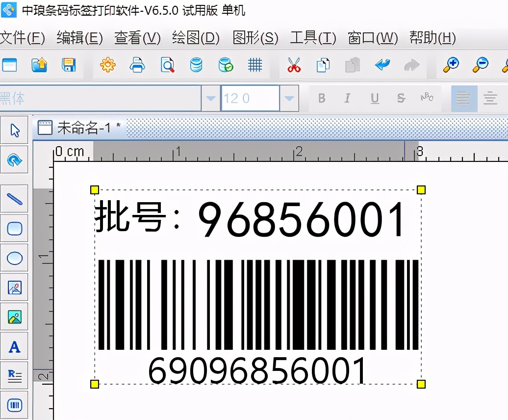Open the 绘图(D) menu
508x420 pixels.
click(x=196, y=38)
